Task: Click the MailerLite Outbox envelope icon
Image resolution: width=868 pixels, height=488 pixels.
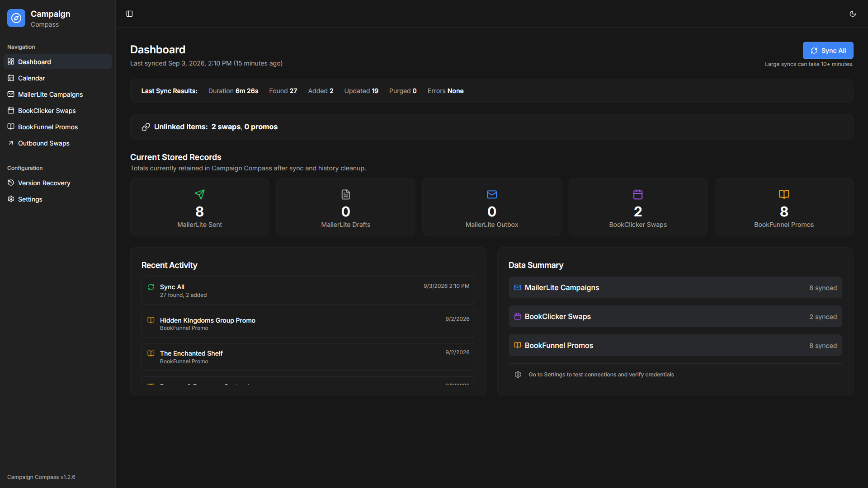Action: [492, 194]
